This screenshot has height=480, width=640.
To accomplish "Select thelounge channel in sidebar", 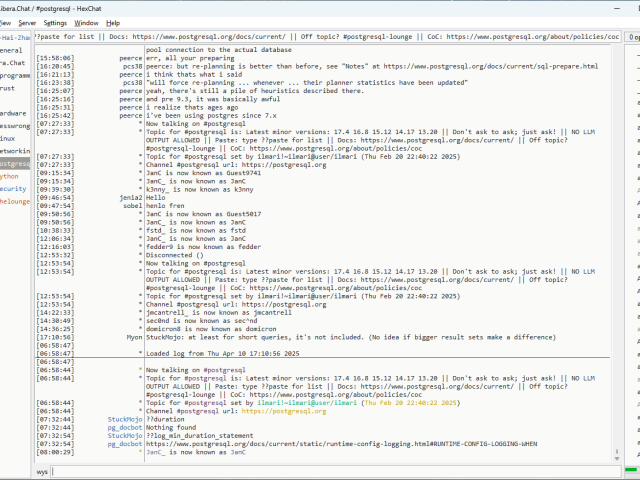I will pos(15,201).
